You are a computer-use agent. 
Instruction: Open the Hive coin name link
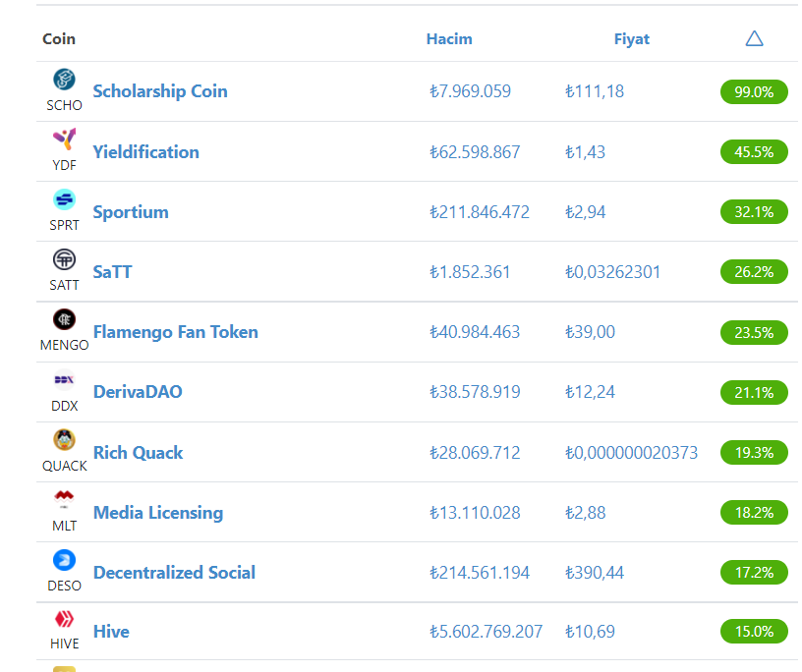pos(111,632)
